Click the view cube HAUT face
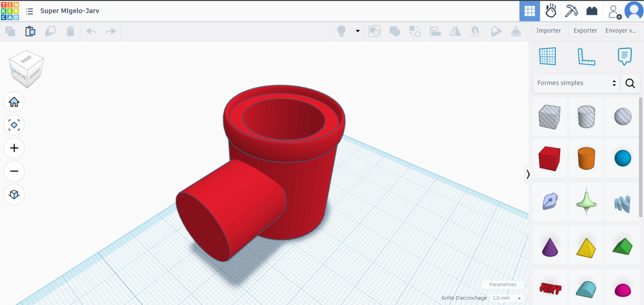This screenshot has width=644, height=305. 26,59
